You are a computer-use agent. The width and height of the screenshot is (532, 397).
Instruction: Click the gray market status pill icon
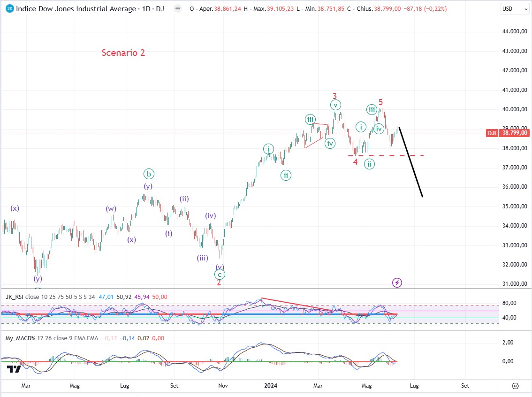tap(177, 9)
